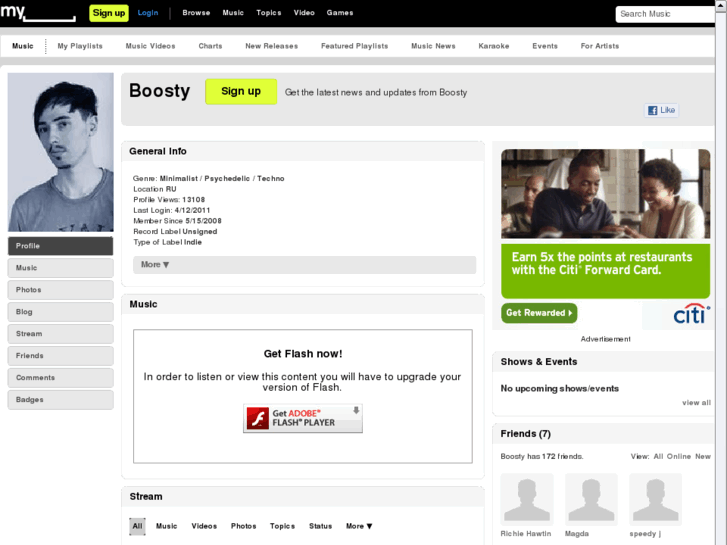Viewport: 727px width, 545px height.
Task: Expand More in General Info
Action: pos(155,265)
